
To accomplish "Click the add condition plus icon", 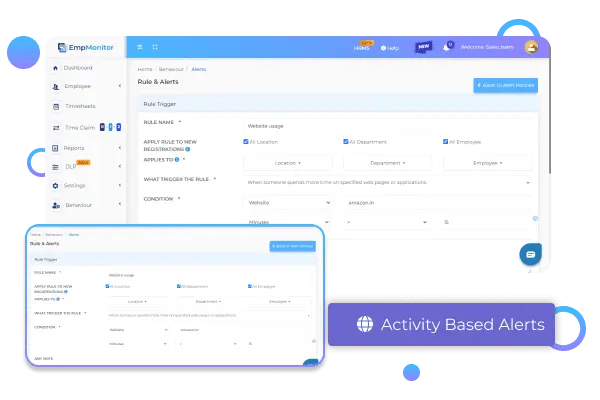I will [535, 218].
